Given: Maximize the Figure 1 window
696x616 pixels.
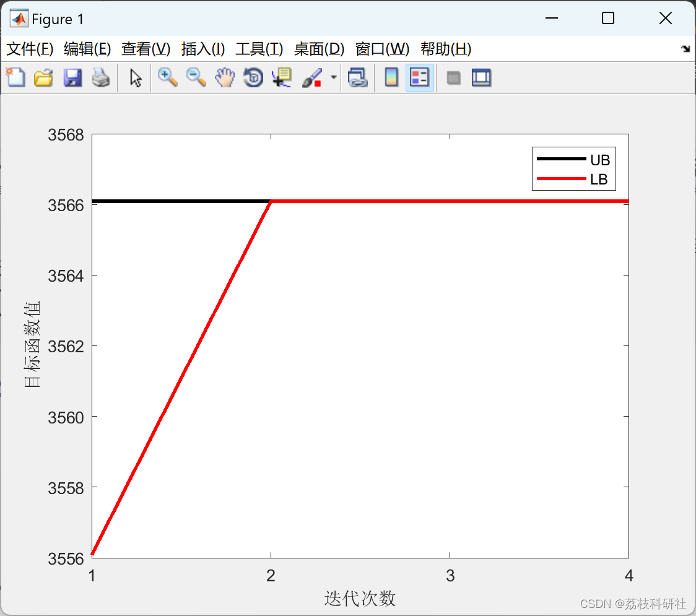Looking at the screenshot, I should [607, 18].
